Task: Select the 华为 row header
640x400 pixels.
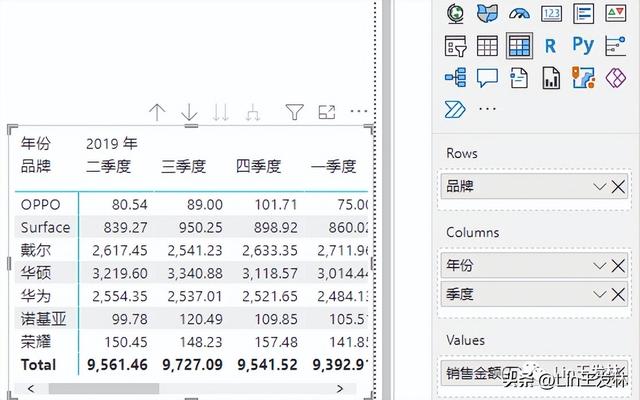Action: pyautogui.click(x=36, y=296)
